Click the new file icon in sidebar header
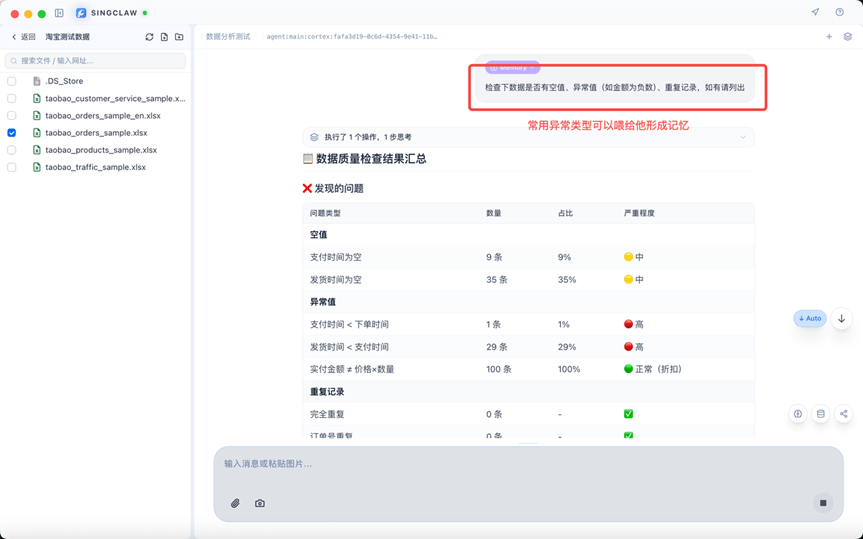Screen dimensions: 863x539 (x=164, y=37)
